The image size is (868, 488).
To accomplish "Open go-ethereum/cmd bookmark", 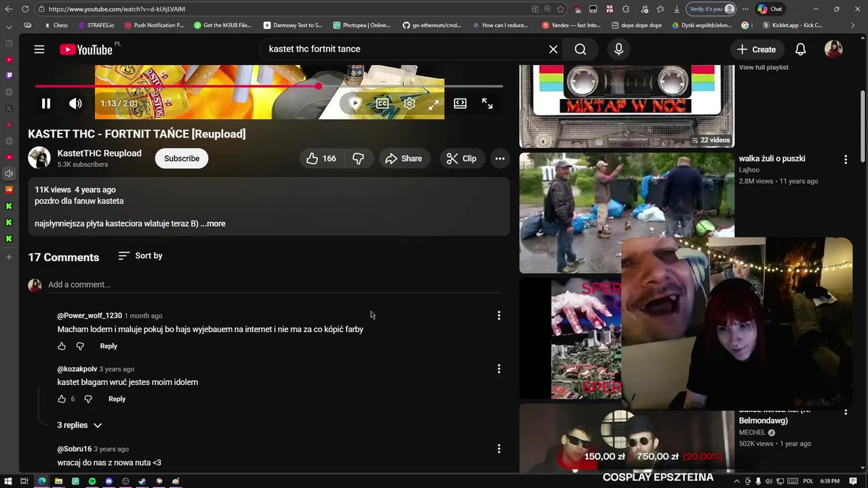I will pyautogui.click(x=432, y=25).
